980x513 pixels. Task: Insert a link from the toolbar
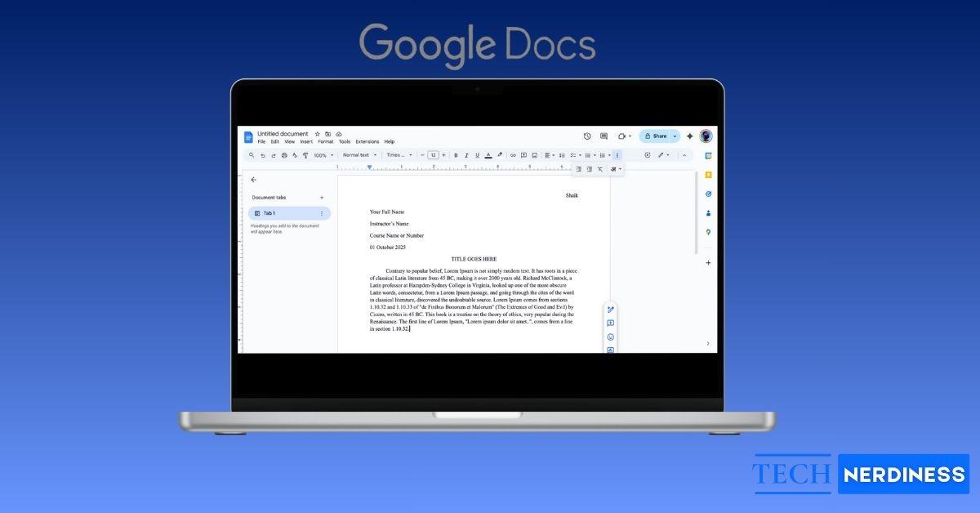513,155
